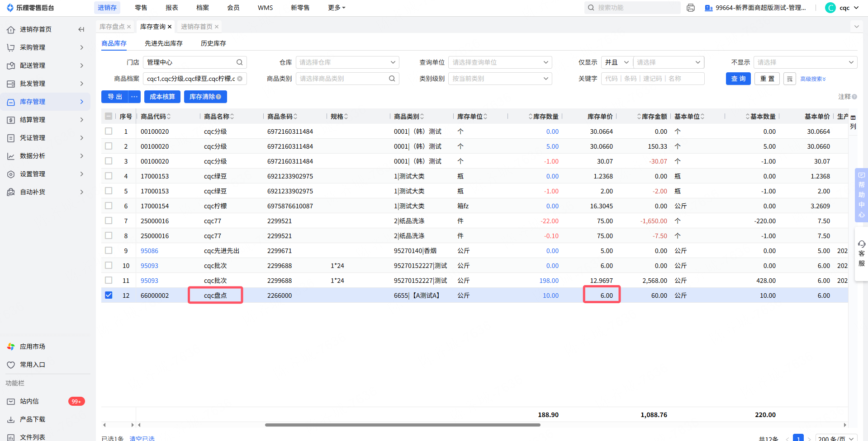This screenshot has height=441, width=868.
Task: Click the column settings icon beside Reset
Action: 789,79
